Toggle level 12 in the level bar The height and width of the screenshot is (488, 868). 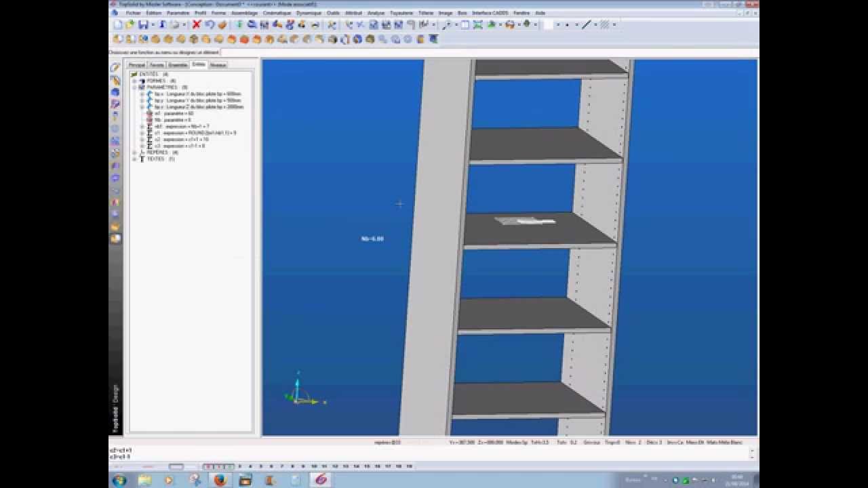[x=335, y=466]
